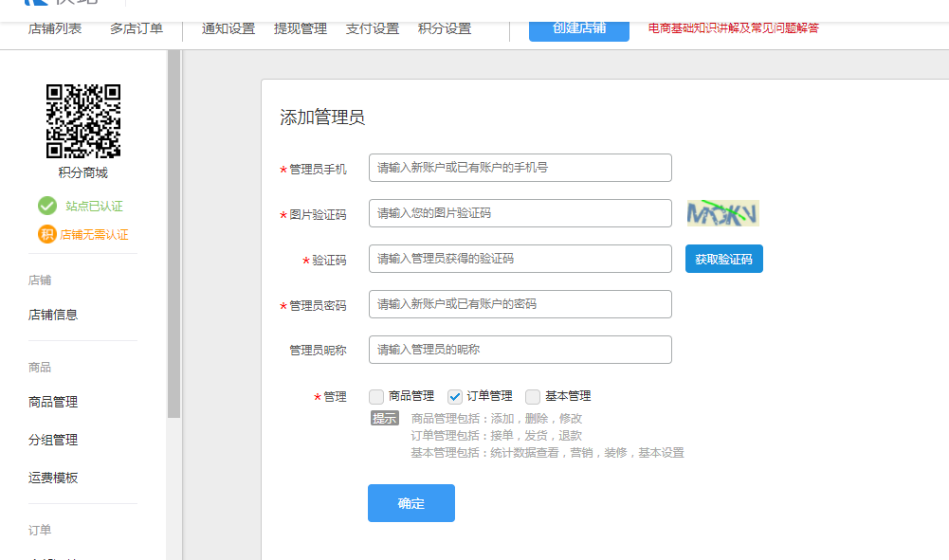Select 支付设置 in the top navigation
949x560 pixels.
[373, 28]
